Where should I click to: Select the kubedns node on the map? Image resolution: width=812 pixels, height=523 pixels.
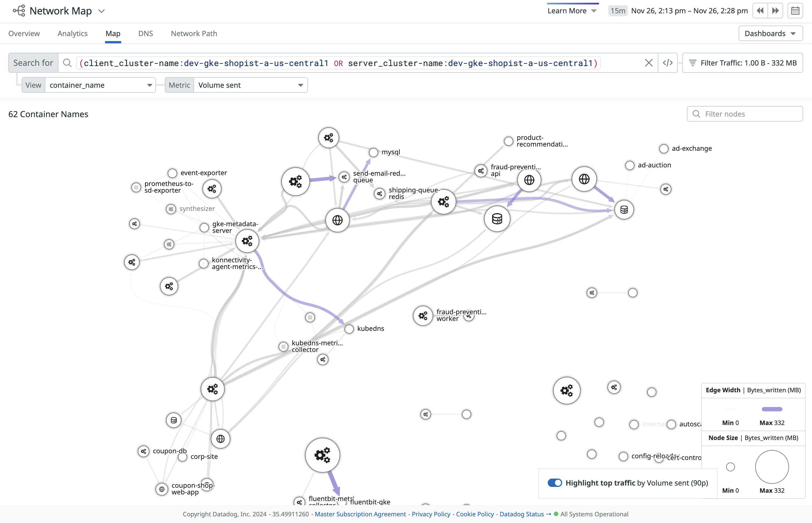coord(349,329)
